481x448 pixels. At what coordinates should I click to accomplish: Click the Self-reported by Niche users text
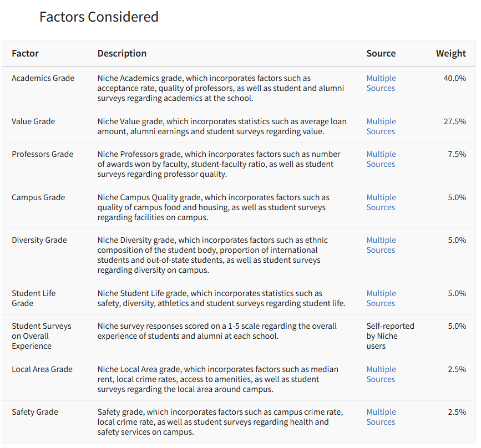(x=390, y=336)
